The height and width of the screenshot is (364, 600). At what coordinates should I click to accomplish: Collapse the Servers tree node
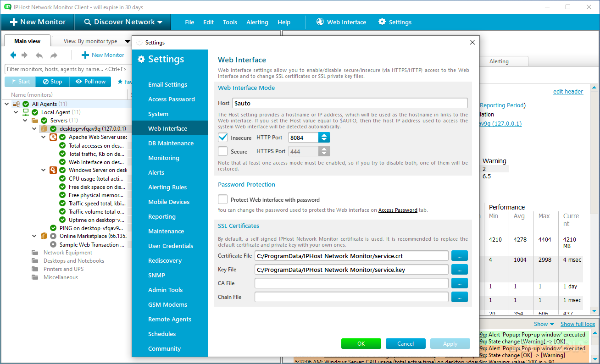coord(25,121)
